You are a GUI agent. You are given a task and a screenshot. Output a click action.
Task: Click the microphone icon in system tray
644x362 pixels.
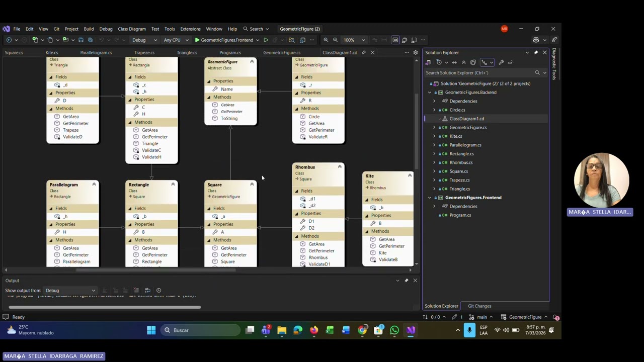click(x=469, y=330)
